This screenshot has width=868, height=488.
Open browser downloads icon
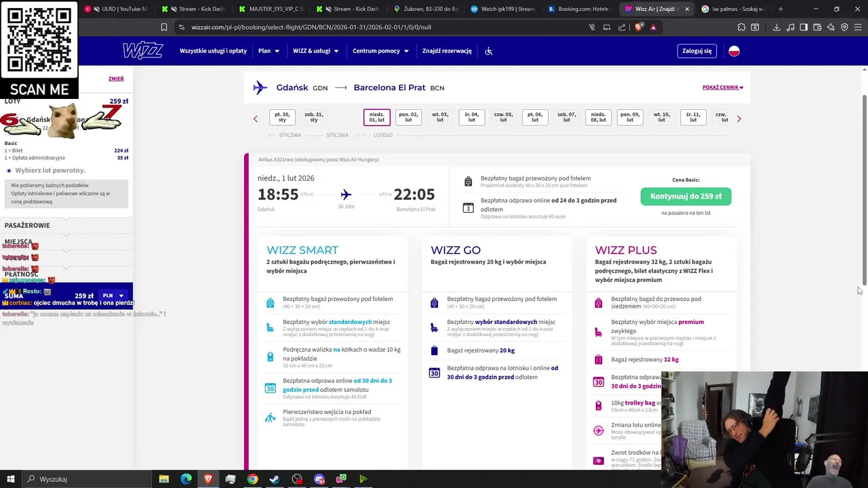point(776,27)
